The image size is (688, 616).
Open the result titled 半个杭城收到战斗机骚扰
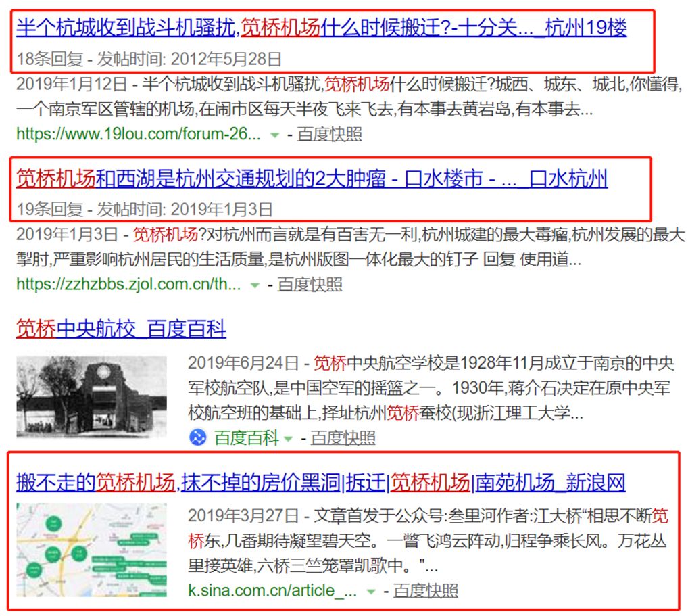(x=321, y=28)
